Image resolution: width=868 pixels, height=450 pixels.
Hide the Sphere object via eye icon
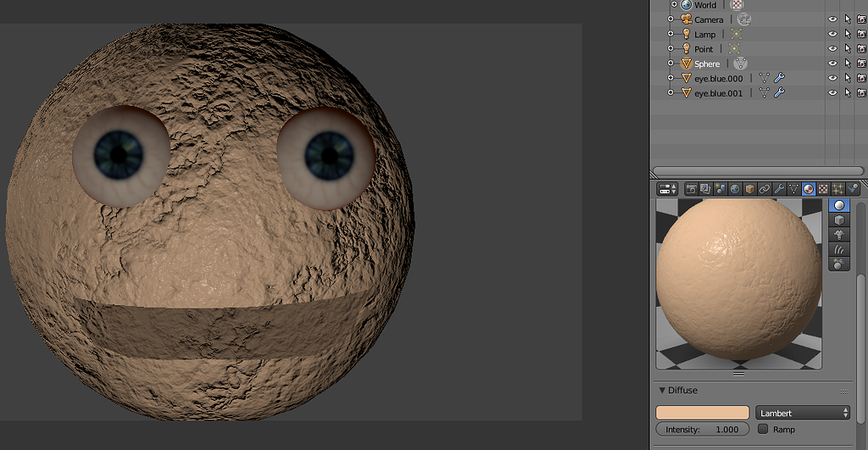832,64
